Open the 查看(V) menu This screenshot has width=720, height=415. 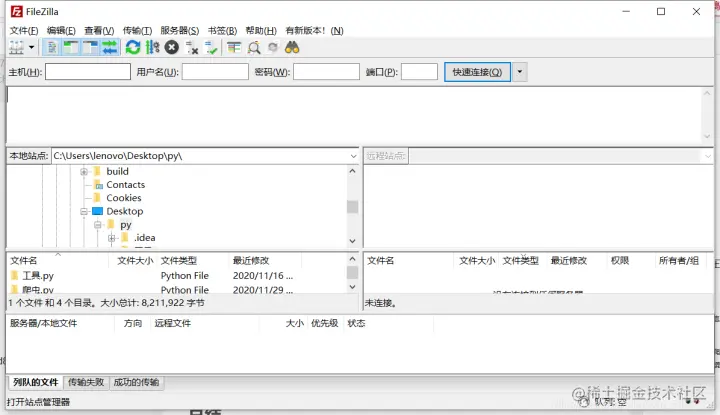point(99,30)
